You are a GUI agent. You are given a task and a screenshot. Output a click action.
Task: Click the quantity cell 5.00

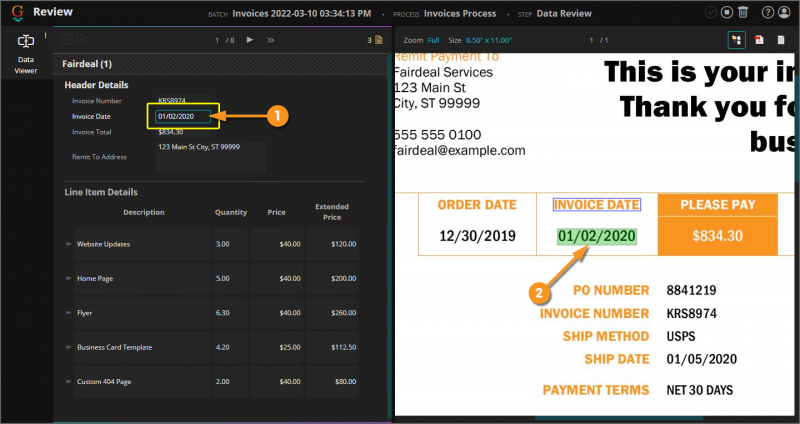coord(231,279)
